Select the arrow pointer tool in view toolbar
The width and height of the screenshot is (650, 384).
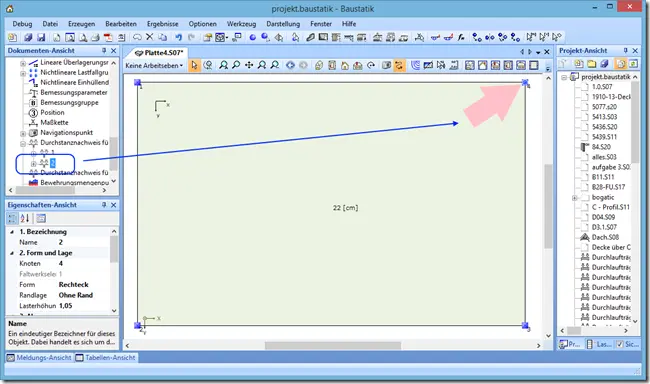point(194,65)
